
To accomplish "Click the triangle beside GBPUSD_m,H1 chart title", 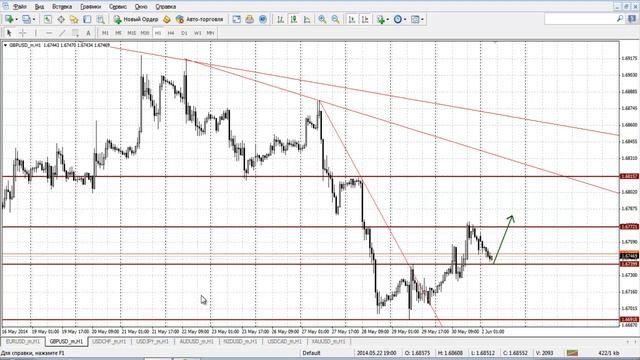I will (x=5, y=45).
